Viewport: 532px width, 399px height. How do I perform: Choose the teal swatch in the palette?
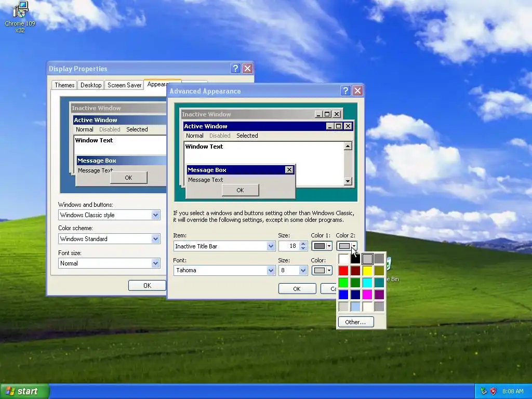[379, 283]
